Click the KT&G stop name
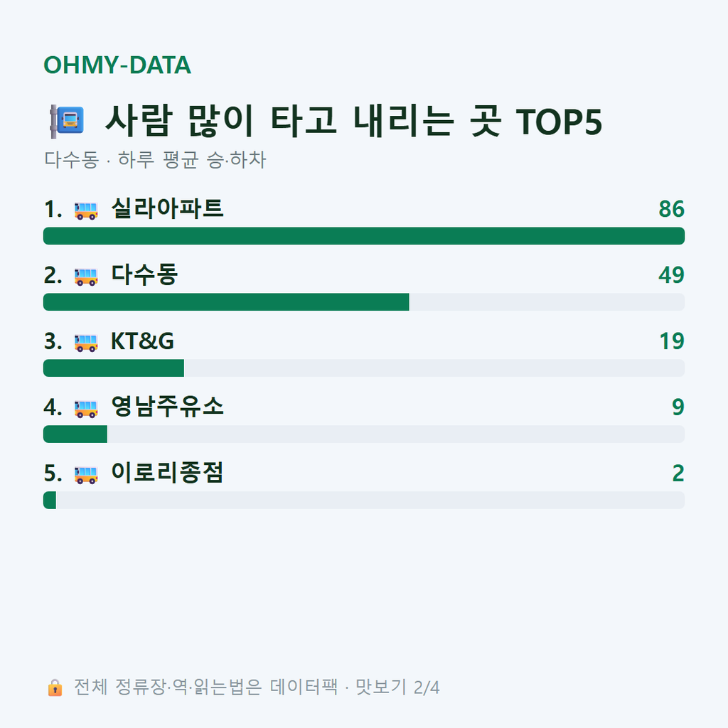The height and width of the screenshot is (728, 728). pyautogui.click(x=142, y=341)
